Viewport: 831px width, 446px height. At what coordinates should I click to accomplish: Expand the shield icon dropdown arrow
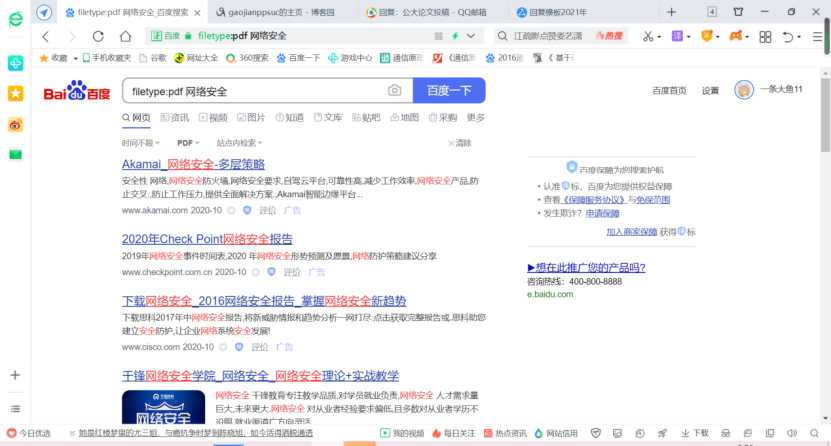point(718,37)
